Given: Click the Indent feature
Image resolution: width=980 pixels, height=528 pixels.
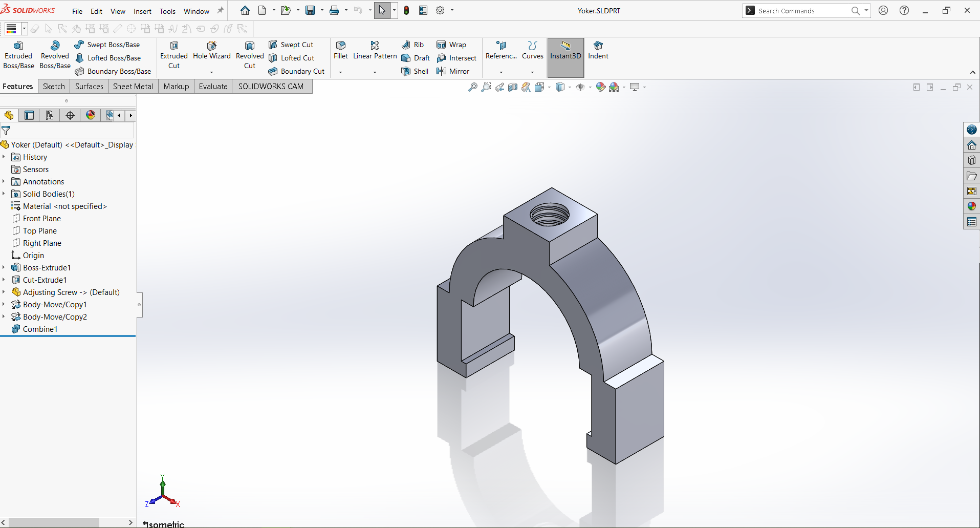Looking at the screenshot, I should (598, 51).
